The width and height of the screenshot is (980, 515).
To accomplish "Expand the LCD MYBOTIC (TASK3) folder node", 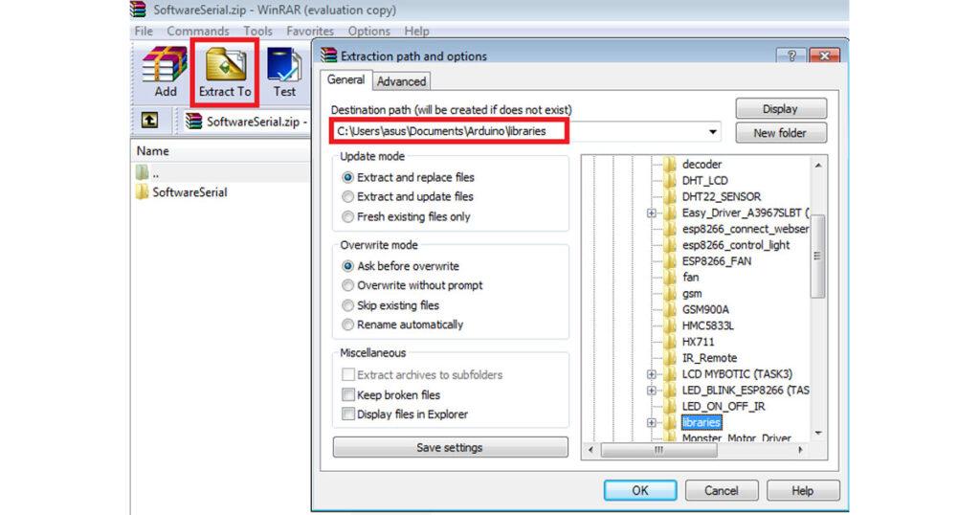I will (651, 374).
